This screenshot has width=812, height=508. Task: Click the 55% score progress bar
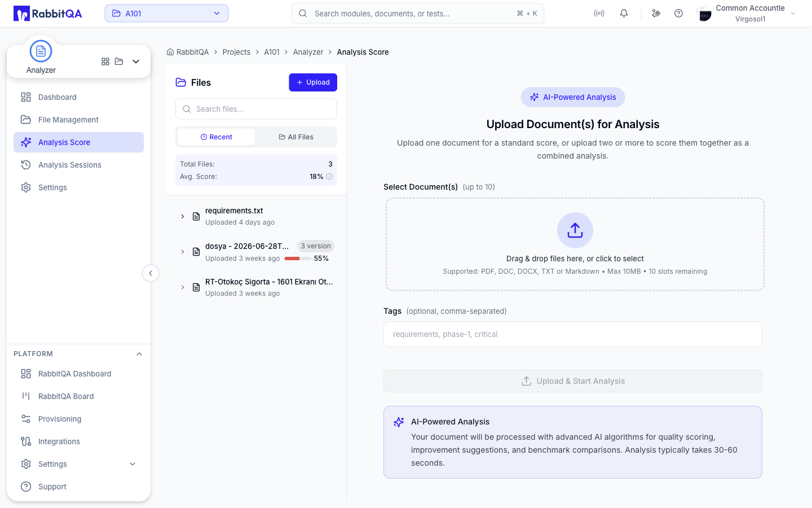point(298,259)
